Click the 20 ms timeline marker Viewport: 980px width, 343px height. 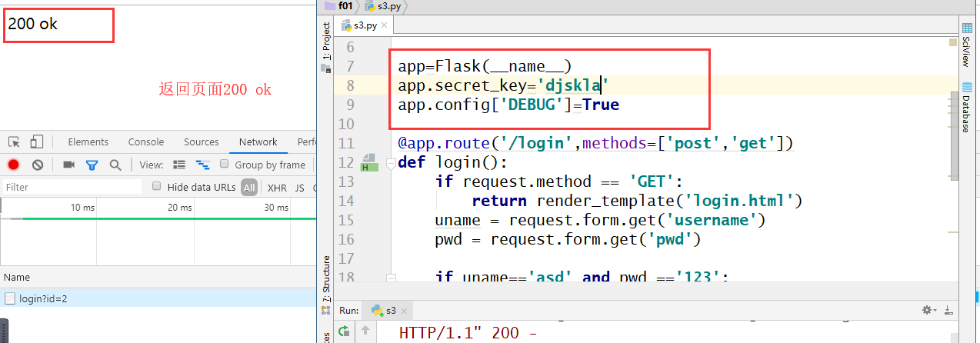click(179, 208)
